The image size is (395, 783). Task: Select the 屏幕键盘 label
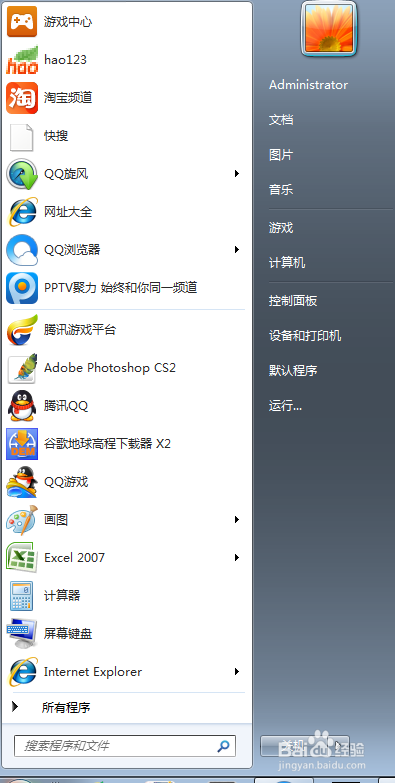pos(68,634)
